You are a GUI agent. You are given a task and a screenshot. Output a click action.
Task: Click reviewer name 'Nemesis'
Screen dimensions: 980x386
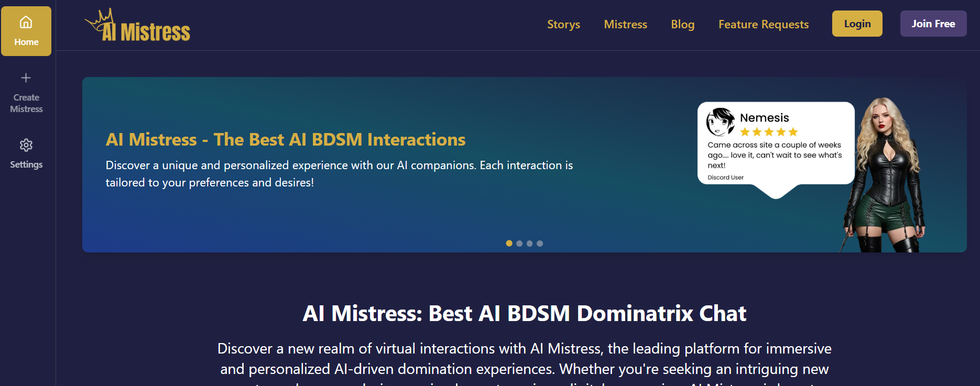click(764, 118)
